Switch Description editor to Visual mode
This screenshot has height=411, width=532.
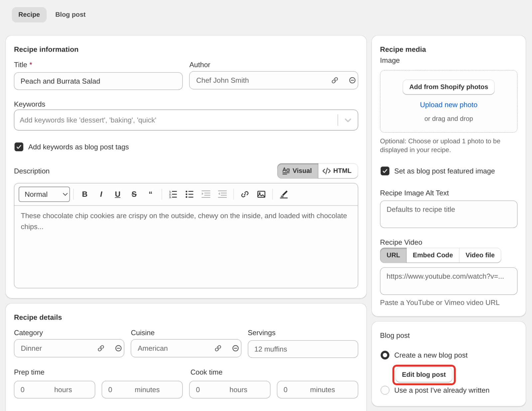(298, 171)
